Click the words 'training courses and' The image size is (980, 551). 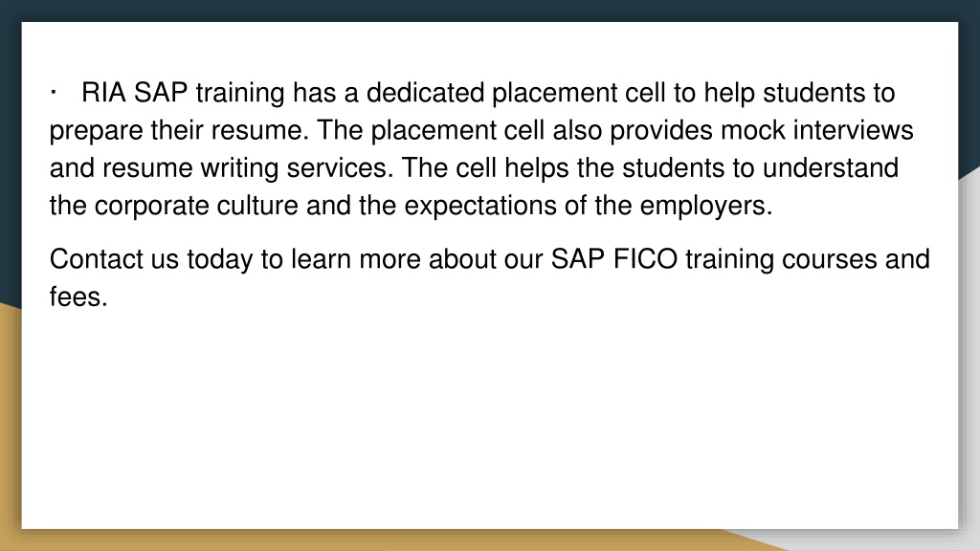[x=808, y=259]
